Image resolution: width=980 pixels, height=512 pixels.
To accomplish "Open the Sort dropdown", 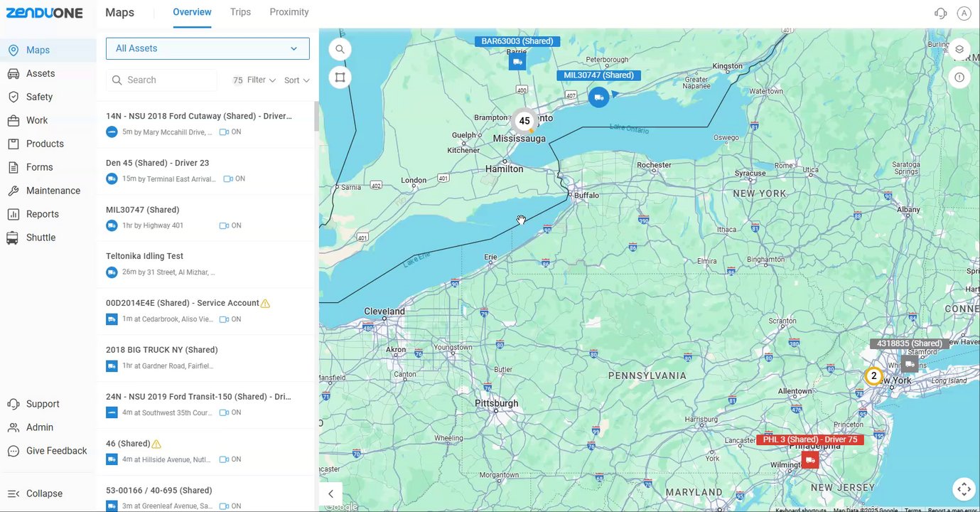I will 297,80.
